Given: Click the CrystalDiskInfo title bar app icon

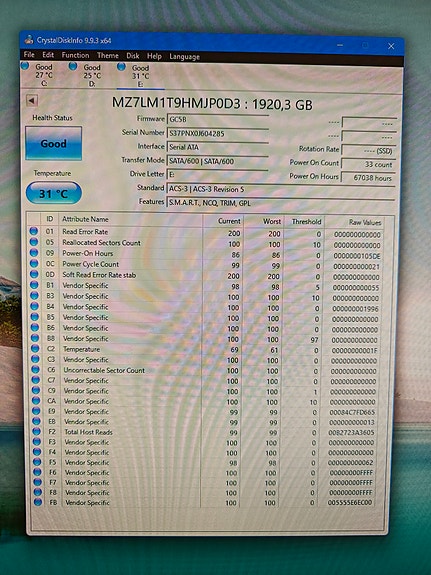Looking at the screenshot, I should pos(29,40).
